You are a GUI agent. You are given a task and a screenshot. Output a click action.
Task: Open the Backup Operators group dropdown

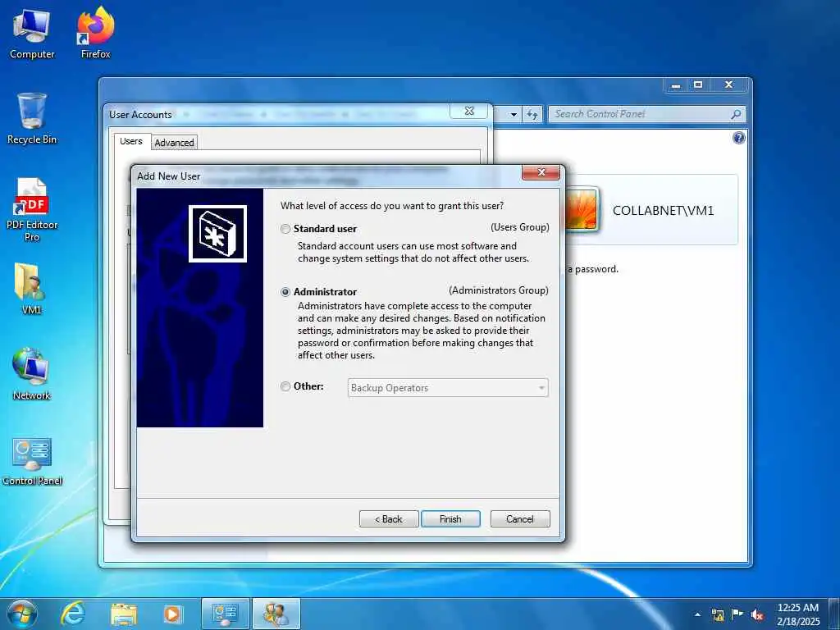(x=448, y=388)
